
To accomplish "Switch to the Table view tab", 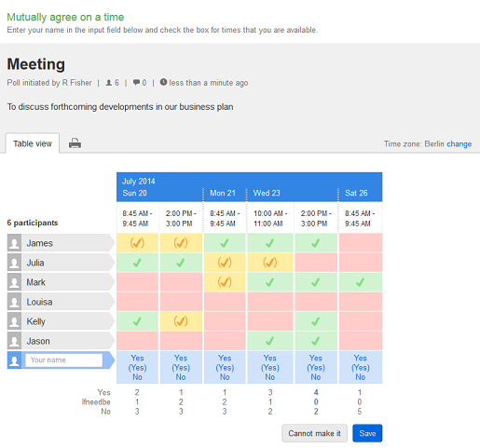I will click(x=33, y=143).
